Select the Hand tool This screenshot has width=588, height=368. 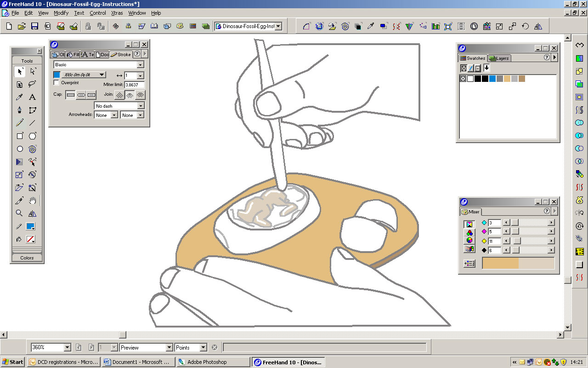pyautogui.click(x=33, y=201)
